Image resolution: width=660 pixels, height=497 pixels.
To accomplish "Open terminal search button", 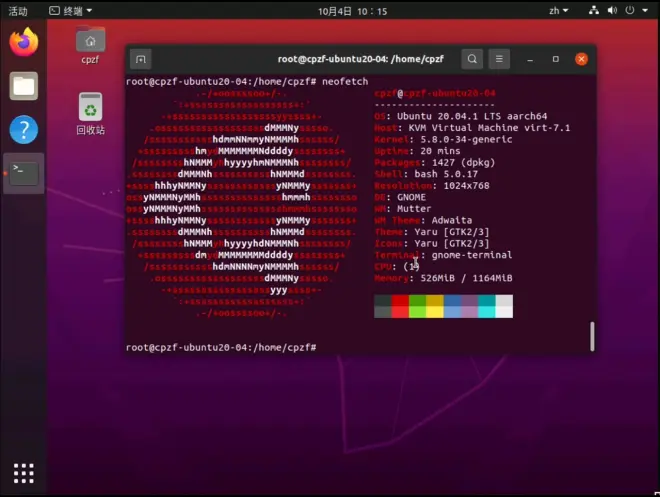I will (x=472, y=59).
